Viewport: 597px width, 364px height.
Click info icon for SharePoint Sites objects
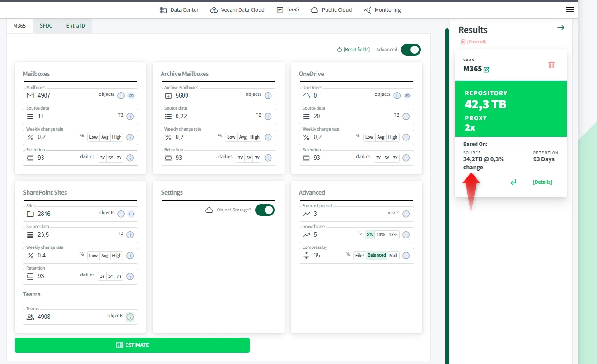click(x=121, y=214)
